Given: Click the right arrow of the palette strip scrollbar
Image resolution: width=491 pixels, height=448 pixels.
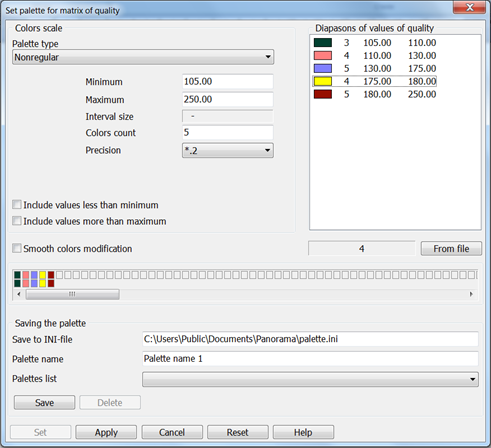Looking at the screenshot, I should click(471, 294).
